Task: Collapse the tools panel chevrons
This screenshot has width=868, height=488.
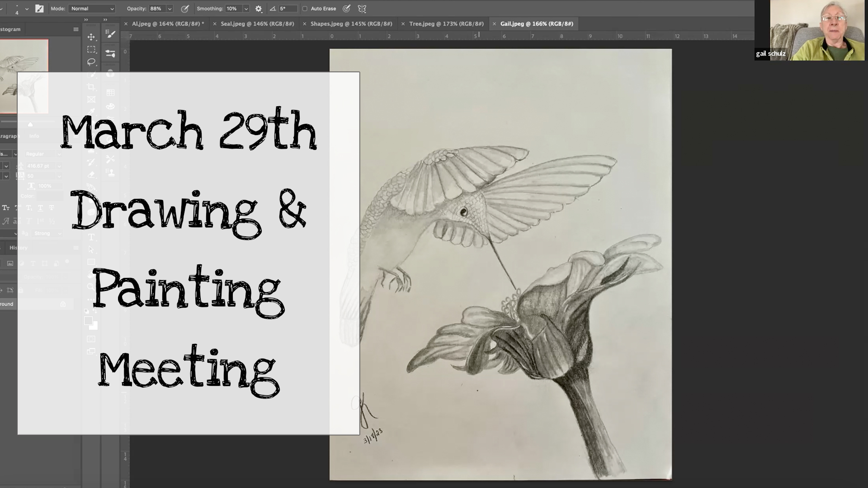Action: [86, 20]
